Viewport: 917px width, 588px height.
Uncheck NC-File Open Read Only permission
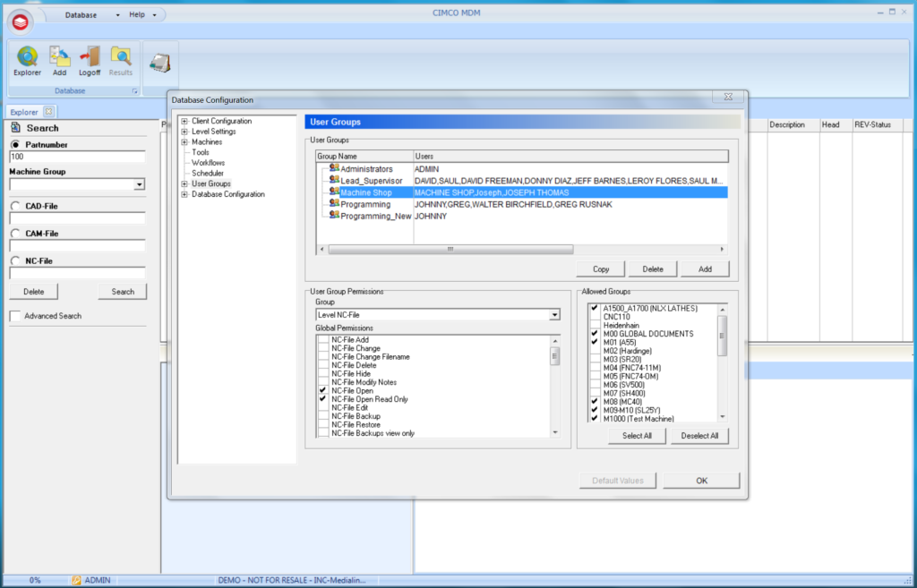pos(322,399)
